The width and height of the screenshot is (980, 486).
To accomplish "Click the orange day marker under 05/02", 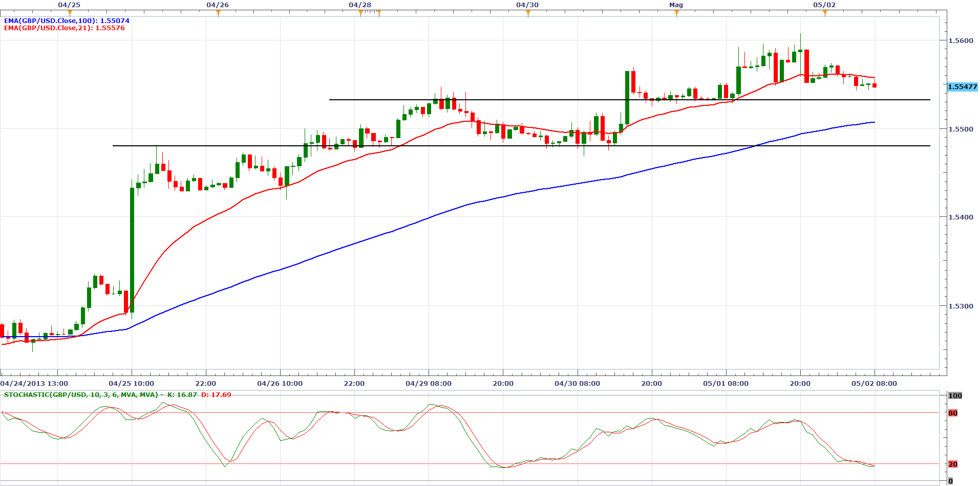I will pos(825,13).
